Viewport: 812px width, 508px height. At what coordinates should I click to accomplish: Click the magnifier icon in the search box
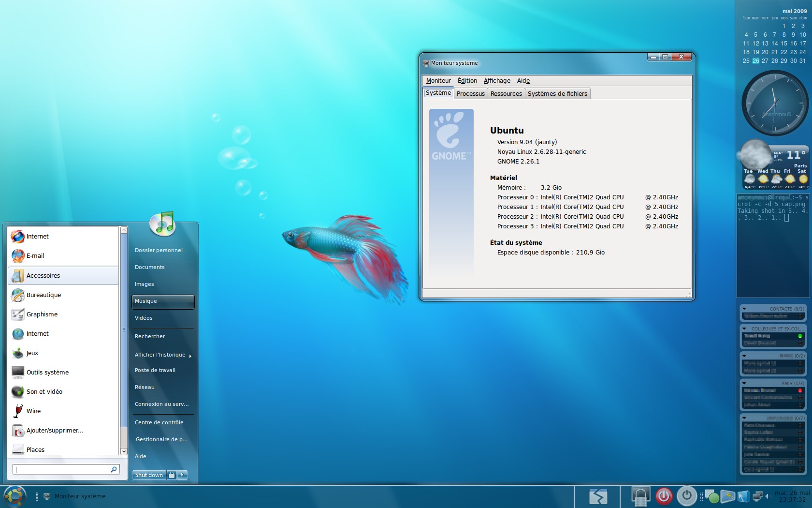pos(114,469)
